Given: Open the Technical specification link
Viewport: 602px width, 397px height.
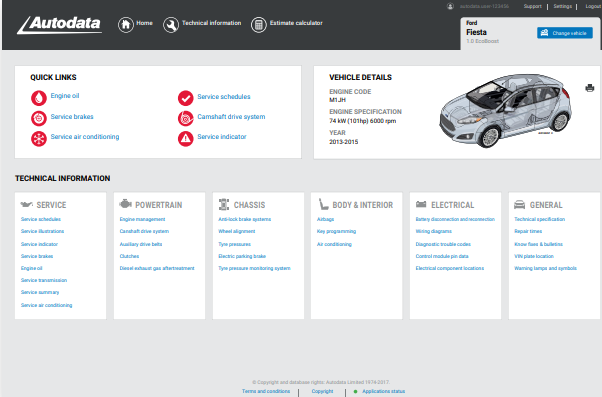Looking at the screenshot, I should click(x=539, y=219).
